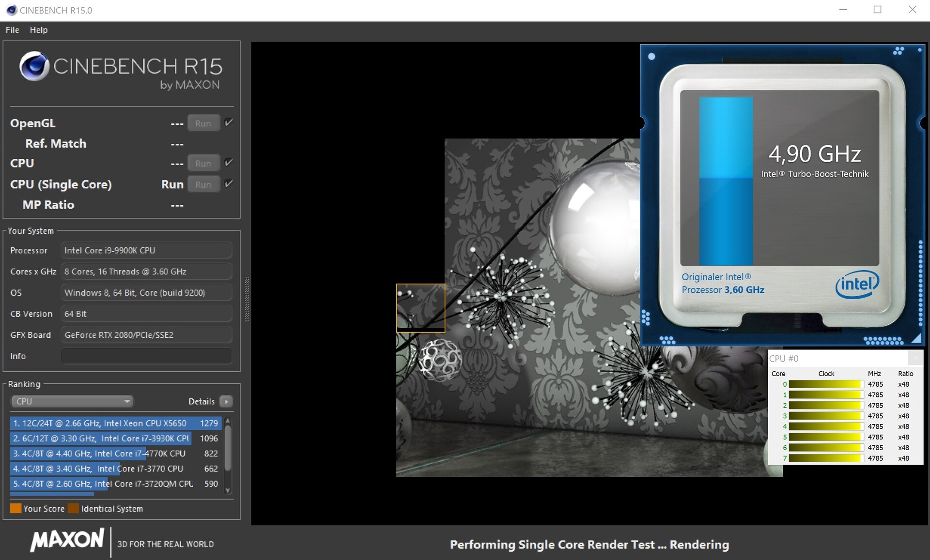
Task: Click the Info text field
Action: point(146,356)
